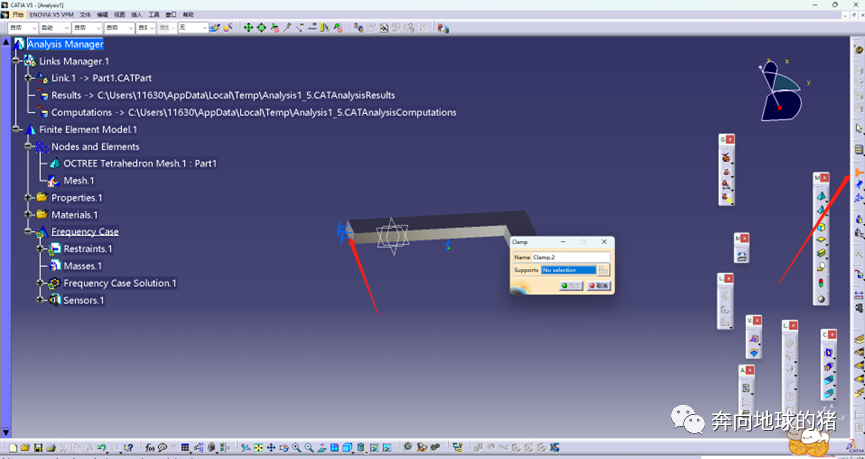Create a new document from bottom toolbar
This screenshot has width=865, height=459.
(x=13, y=447)
